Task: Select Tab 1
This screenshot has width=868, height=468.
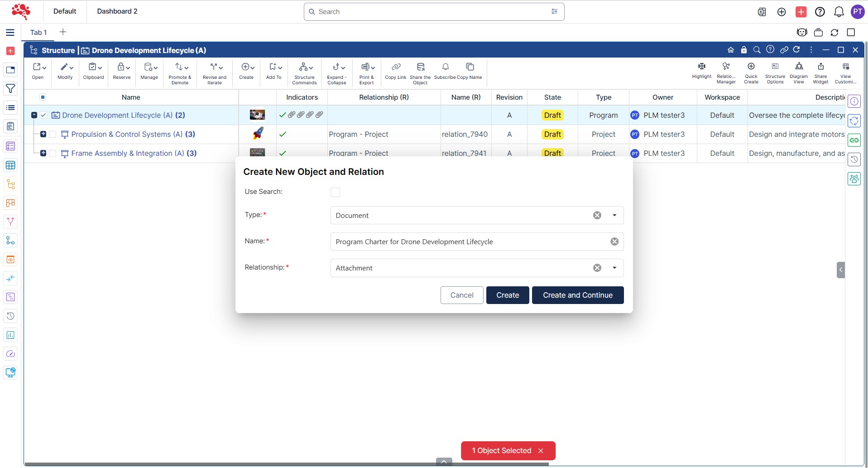Action: pyautogui.click(x=38, y=33)
